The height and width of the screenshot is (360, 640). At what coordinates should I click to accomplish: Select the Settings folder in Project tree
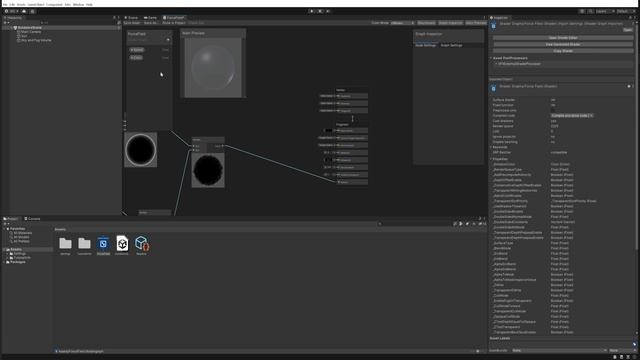[17, 253]
